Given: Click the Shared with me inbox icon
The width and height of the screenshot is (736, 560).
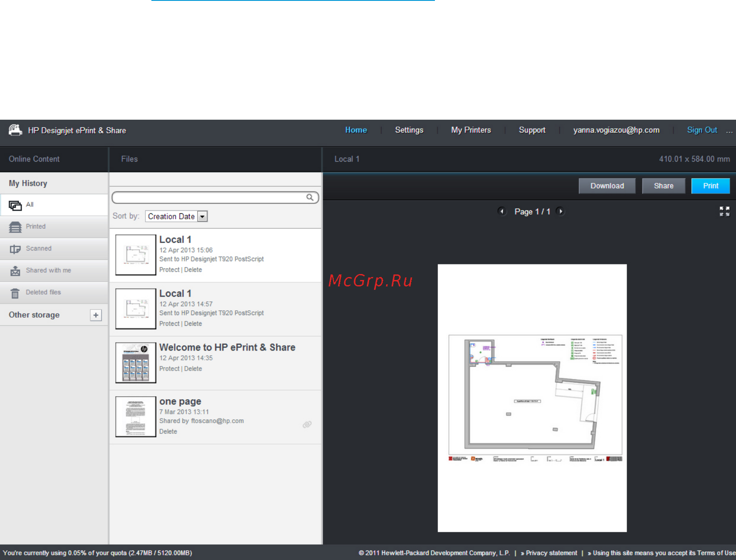Looking at the screenshot, I should click(15, 271).
